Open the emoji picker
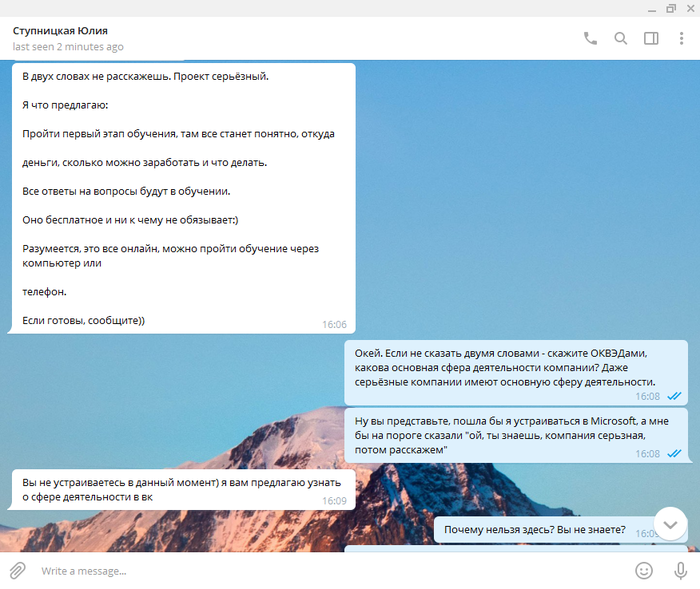700x589 pixels. pos(644,570)
